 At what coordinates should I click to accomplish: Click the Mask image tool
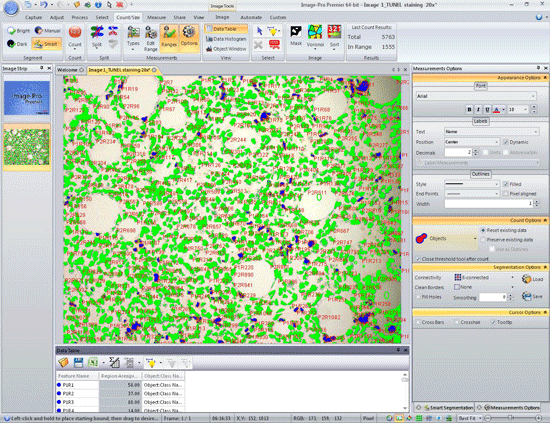click(296, 35)
